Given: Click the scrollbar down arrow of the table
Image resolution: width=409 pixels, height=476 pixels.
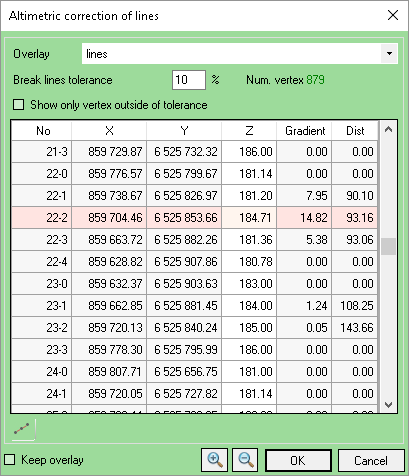Looking at the screenshot, I should point(388,405).
